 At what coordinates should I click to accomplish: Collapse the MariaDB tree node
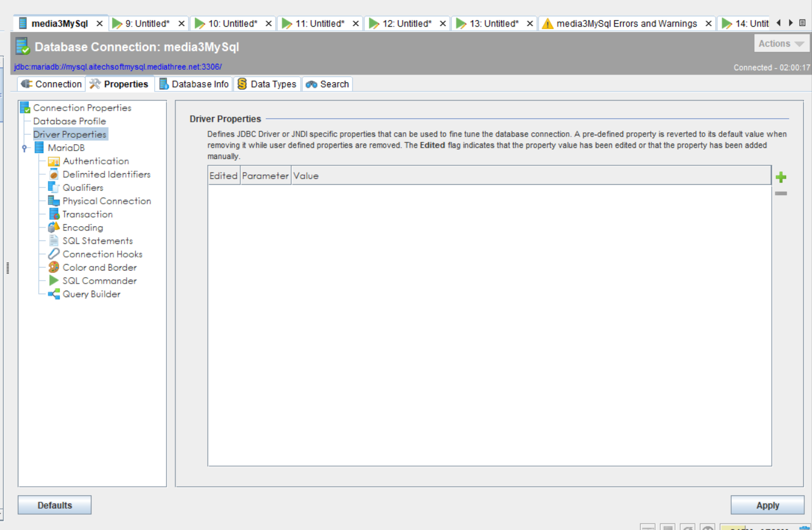[25, 148]
